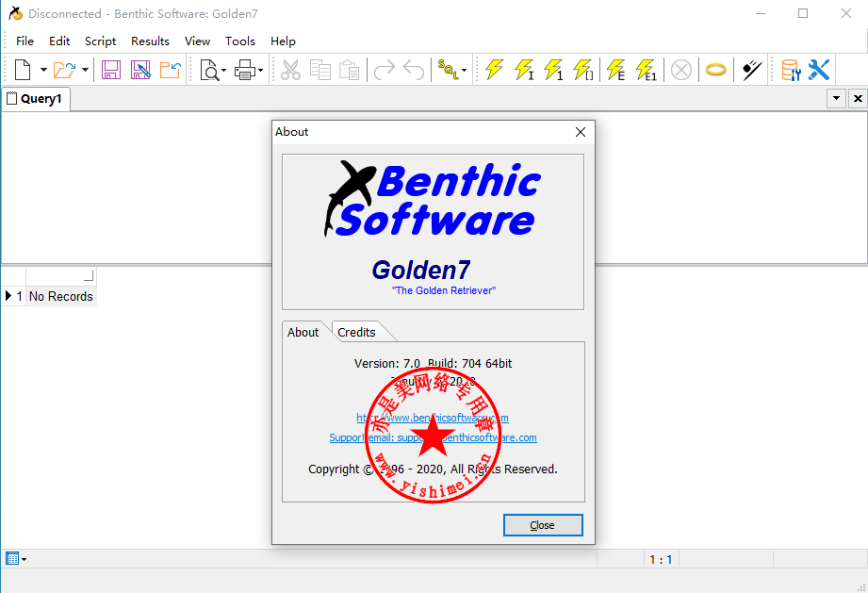
Task: Click the Close button in About dialog
Action: [543, 525]
